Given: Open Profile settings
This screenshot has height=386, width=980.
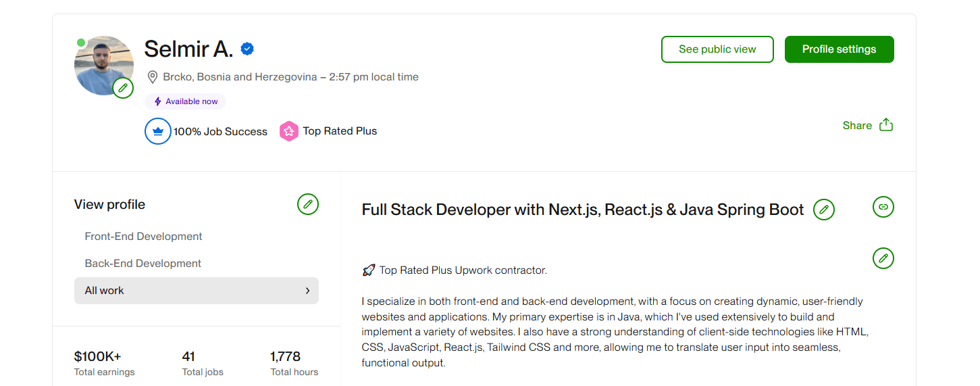Looking at the screenshot, I should point(839,49).
